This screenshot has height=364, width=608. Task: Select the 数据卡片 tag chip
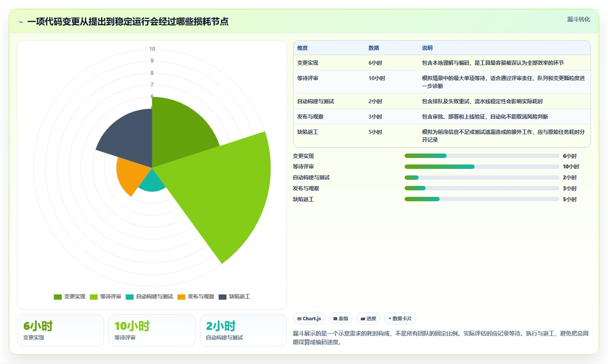400,318
